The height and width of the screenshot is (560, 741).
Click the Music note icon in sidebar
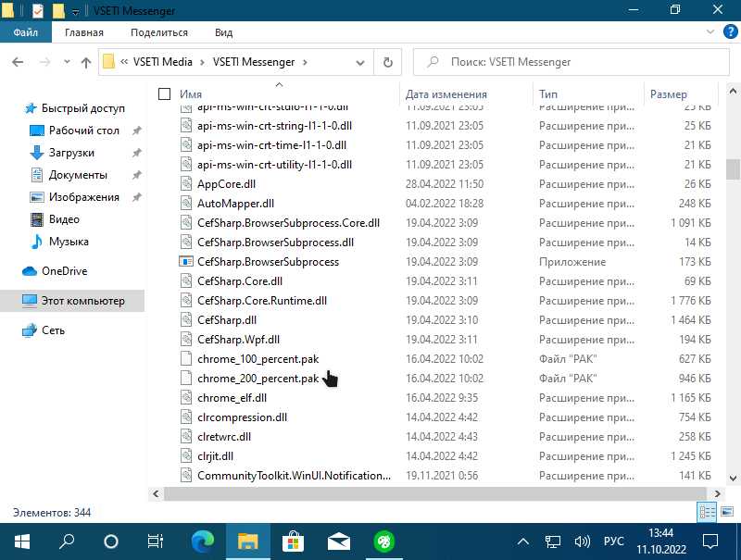[36, 242]
